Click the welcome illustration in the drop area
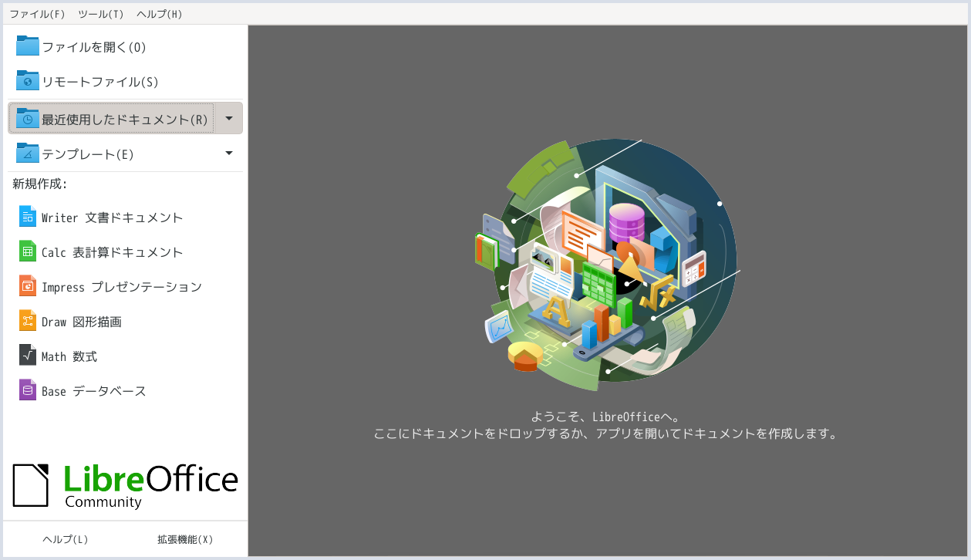This screenshot has width=971, height=560. click(x=608, y=266)
